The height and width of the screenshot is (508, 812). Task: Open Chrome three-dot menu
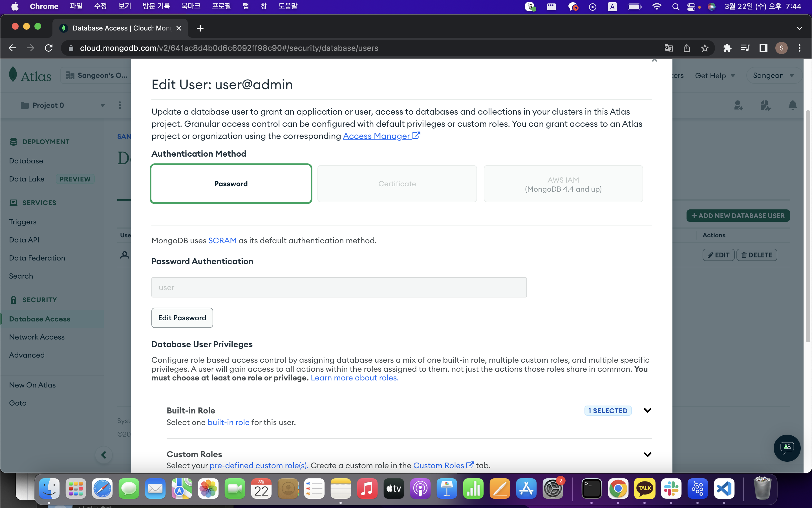click(x=800, y=48)
